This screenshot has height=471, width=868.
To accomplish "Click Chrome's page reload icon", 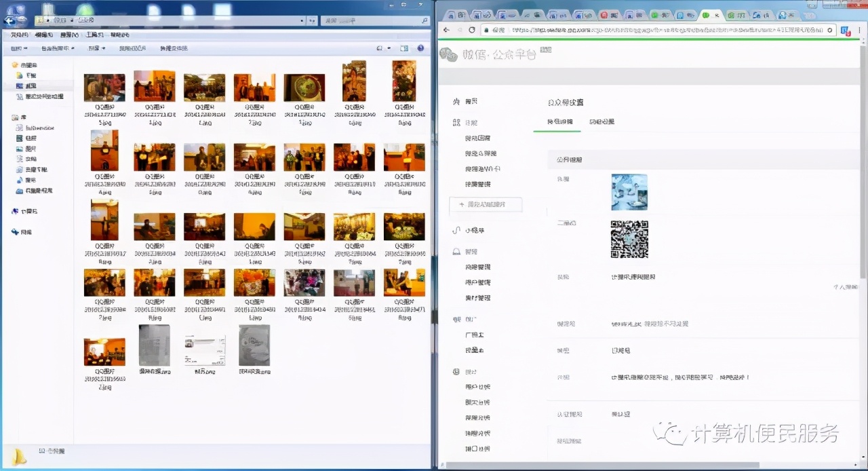I will pyautogui.click(x=472, y=31).
